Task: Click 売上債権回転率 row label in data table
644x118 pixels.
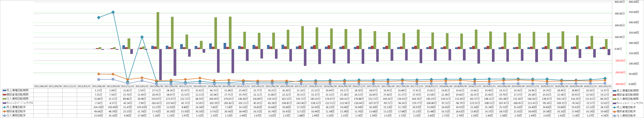Action: point(16,107)
